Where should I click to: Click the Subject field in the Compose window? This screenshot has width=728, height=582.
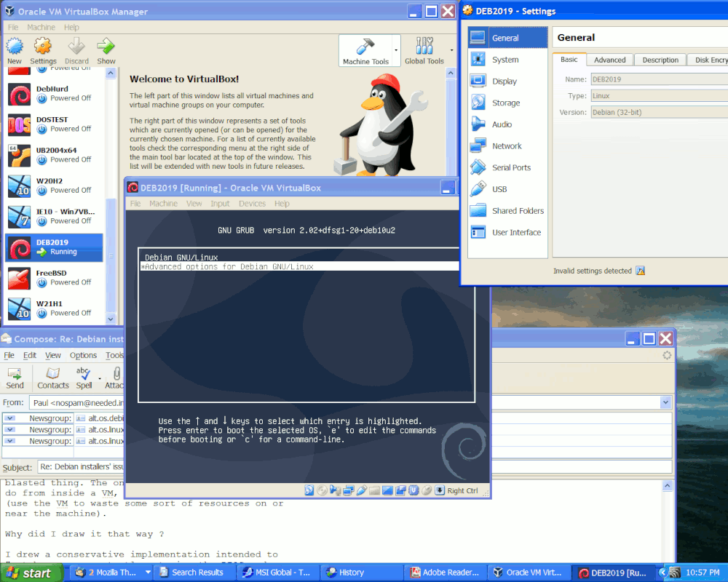[x=355, y=467]
